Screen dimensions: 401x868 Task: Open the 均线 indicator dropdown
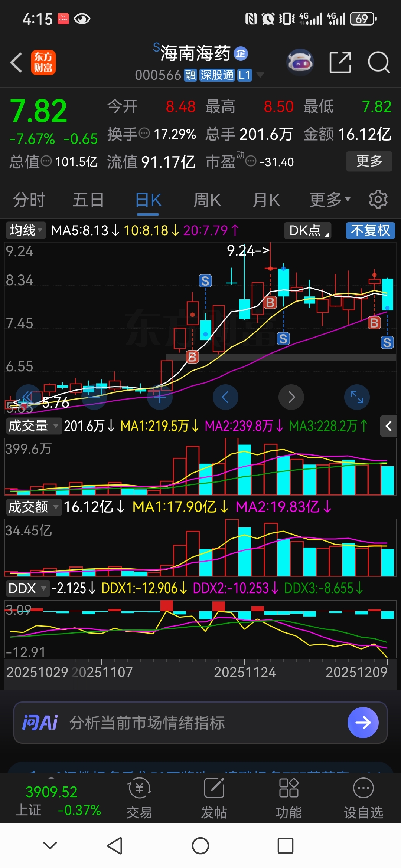tap(26, 230)
